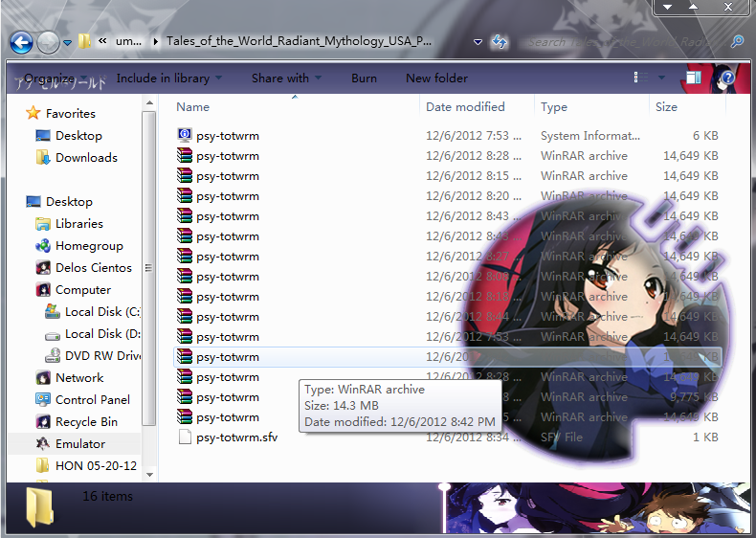Click System Informat... type cell

(590, 136)
